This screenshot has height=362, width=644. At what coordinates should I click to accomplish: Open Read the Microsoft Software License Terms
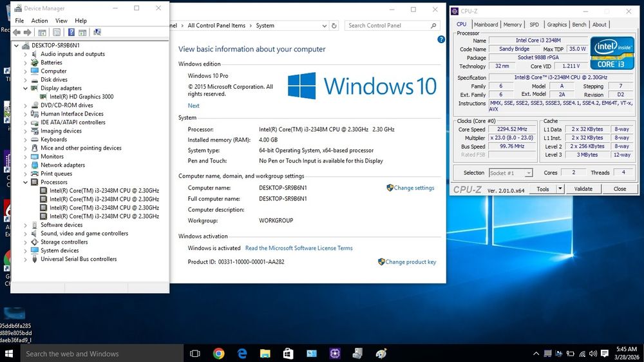pyautogui.click(x=299, y=248)
